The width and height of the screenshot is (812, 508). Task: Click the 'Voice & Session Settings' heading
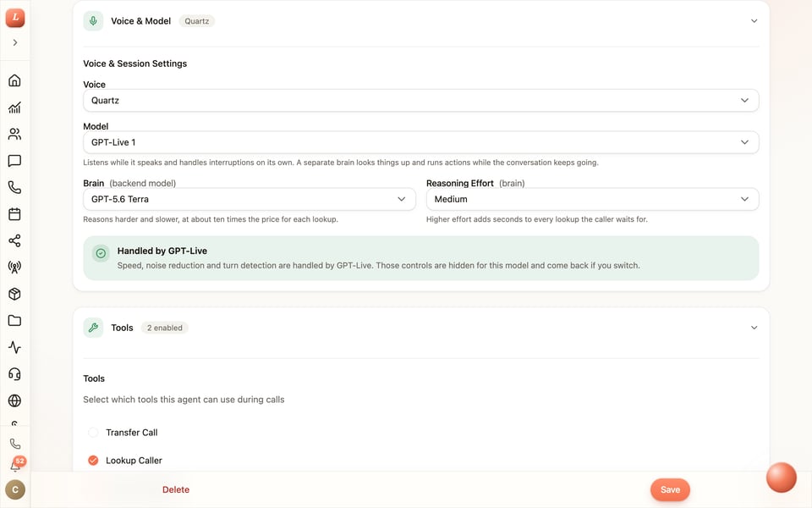[135, 63]
